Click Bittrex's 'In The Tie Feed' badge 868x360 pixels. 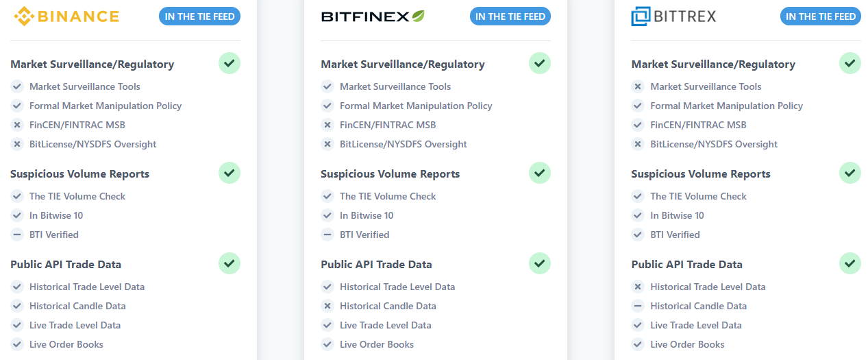click(821, 16)
